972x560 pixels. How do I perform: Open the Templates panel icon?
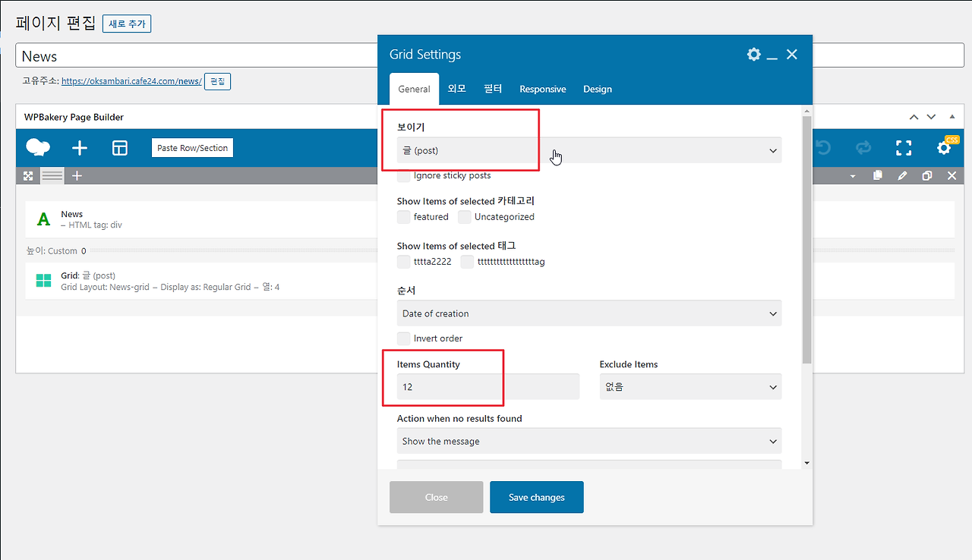tap(120, 148)
